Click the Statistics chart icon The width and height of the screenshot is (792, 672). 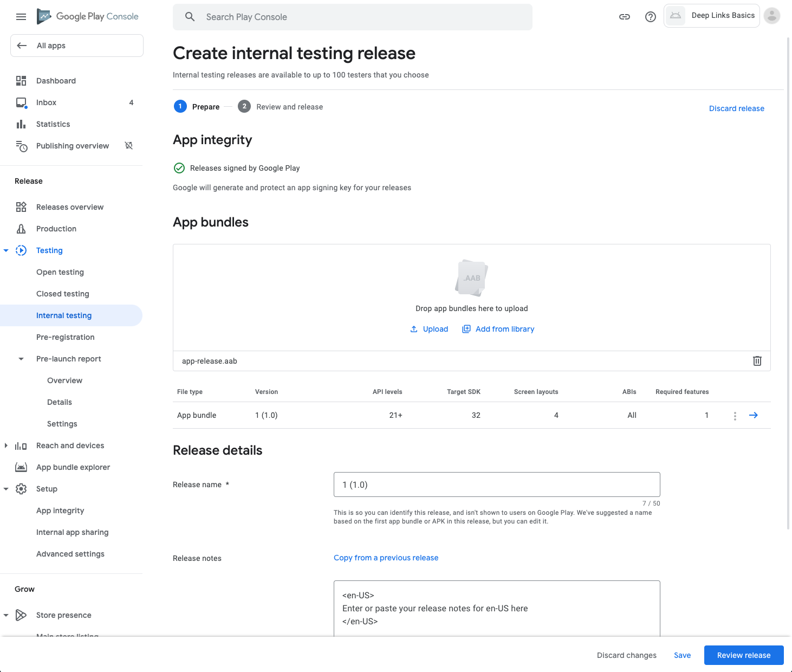point(21,124)
